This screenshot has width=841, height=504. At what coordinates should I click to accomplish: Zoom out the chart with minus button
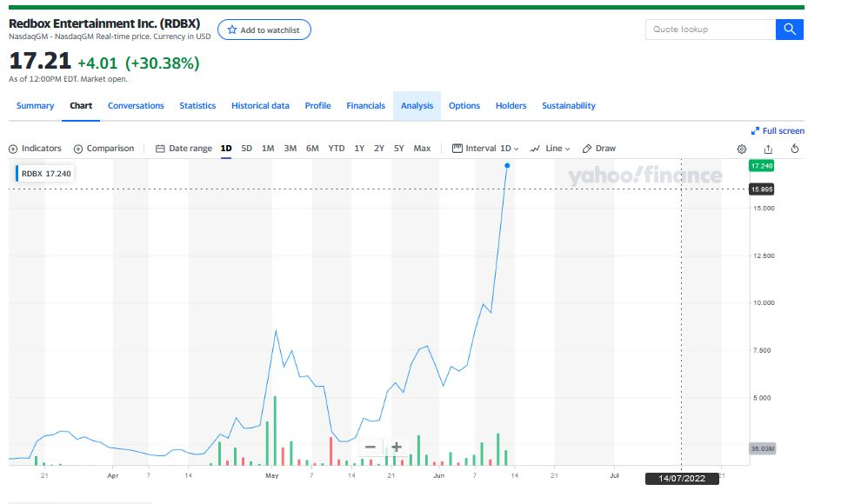coord(370,447)
